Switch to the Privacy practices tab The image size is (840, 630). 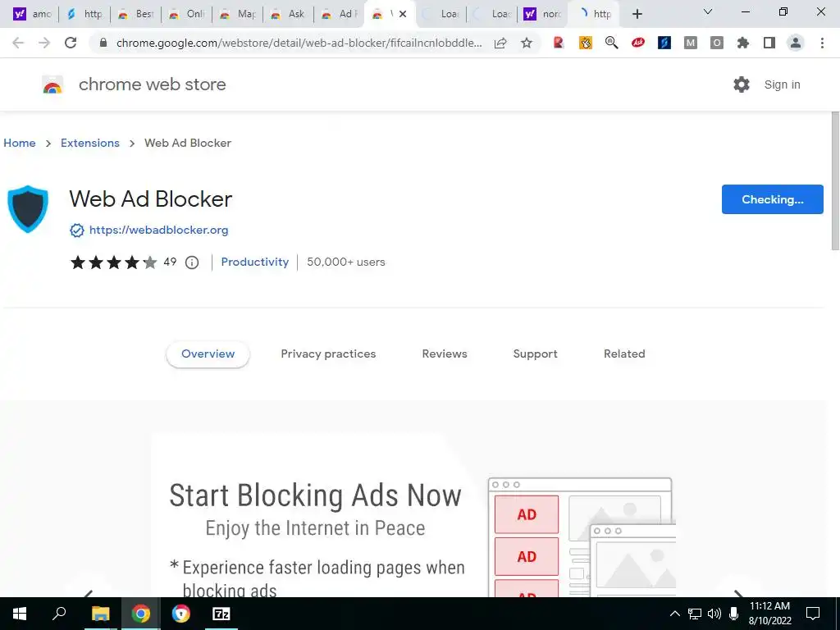[x=328, y=354]
